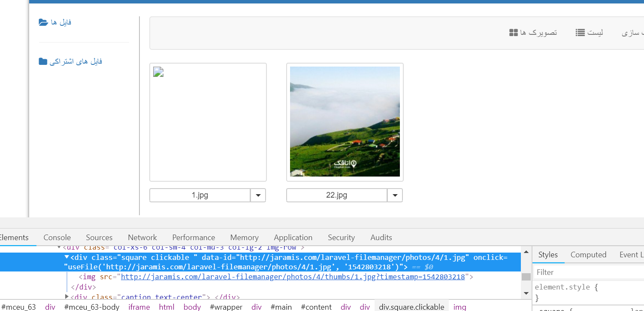This screenshot has width=644, height=311.
Task: Select the Computed tab in Styles panel
Action: click(x=588, y=254)
